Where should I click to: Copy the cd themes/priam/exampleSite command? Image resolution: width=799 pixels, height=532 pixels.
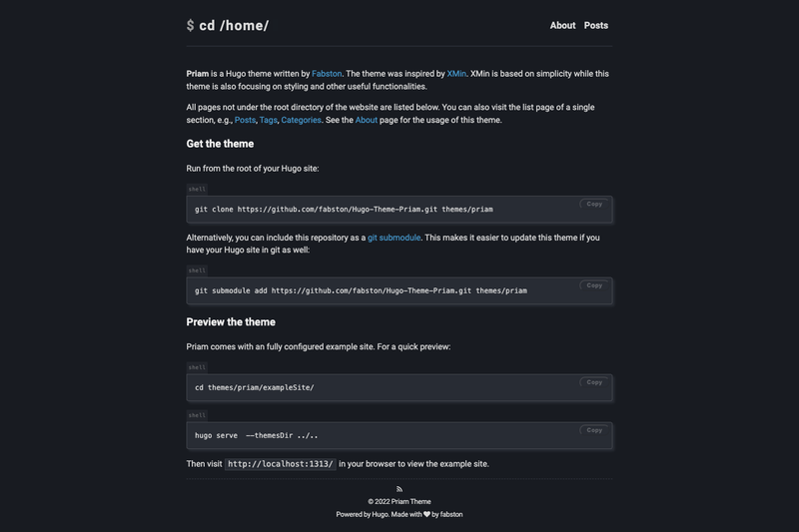coord(594,382)
